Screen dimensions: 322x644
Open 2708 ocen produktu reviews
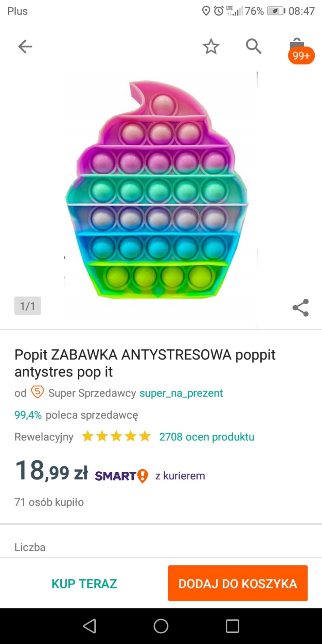207,437
